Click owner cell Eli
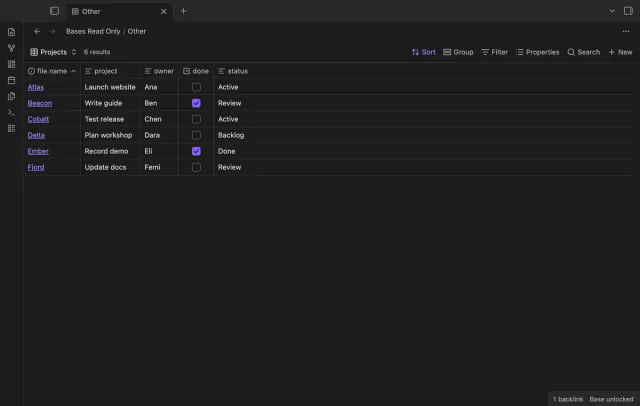This screenshot has width=640, height=406. click(x=159, y=151)
